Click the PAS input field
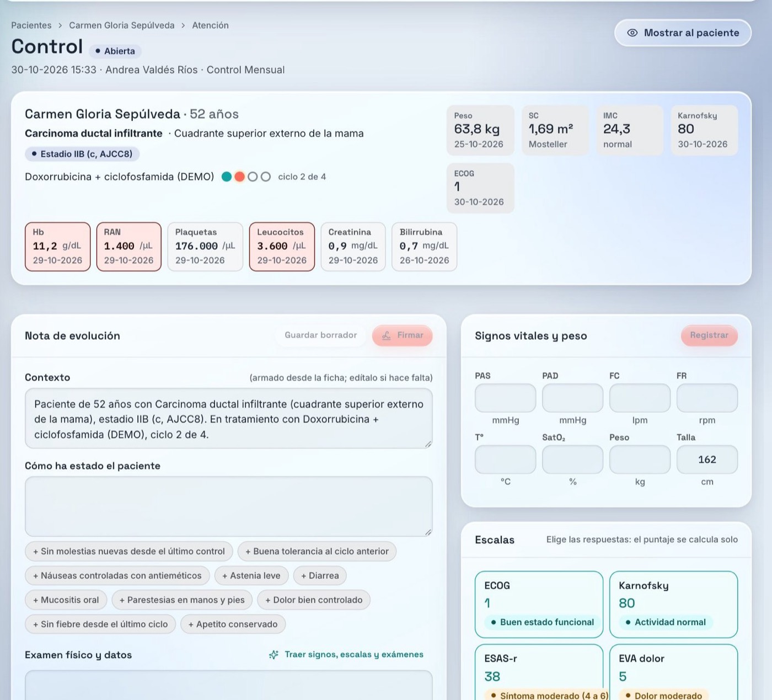 505,398
